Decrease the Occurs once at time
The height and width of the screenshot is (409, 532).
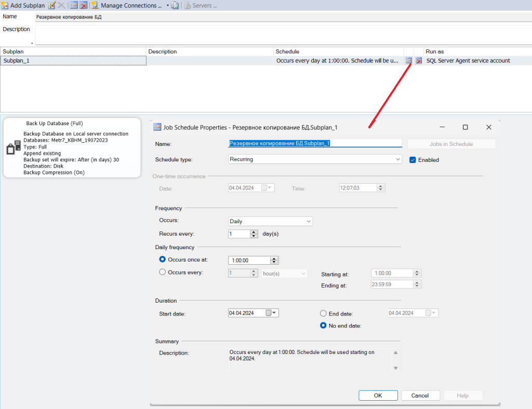[x=274, y=262]
